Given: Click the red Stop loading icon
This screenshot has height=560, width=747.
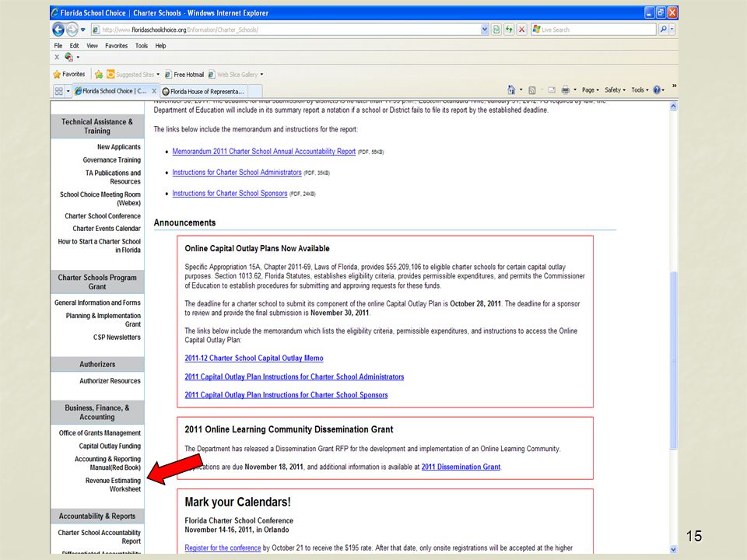Looking at the screenshot, I should click(521, 30).
